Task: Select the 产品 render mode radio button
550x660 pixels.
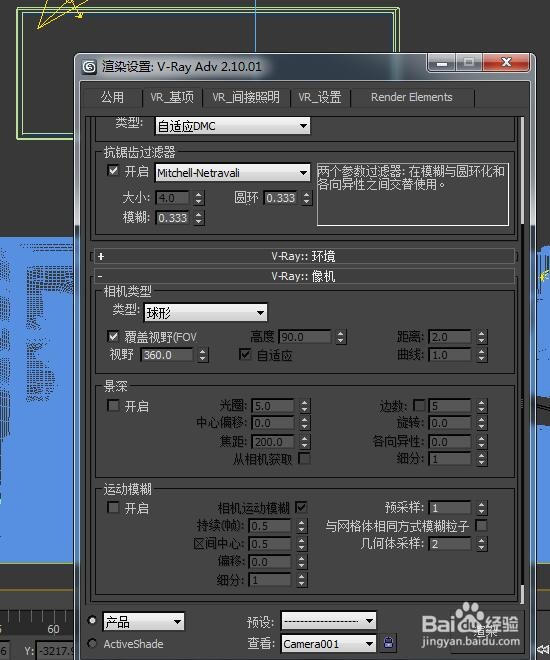Action: click(92, 620)
